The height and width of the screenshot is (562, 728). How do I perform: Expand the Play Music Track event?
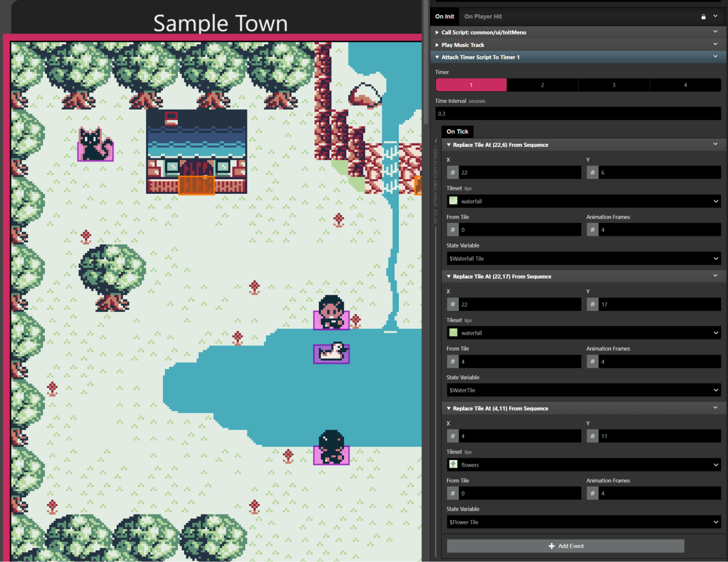437,45
